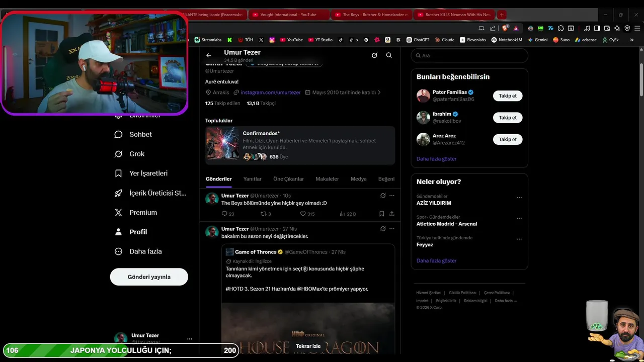Switch to Makaleler tab

pyautogui.click(x=327, y=179)
